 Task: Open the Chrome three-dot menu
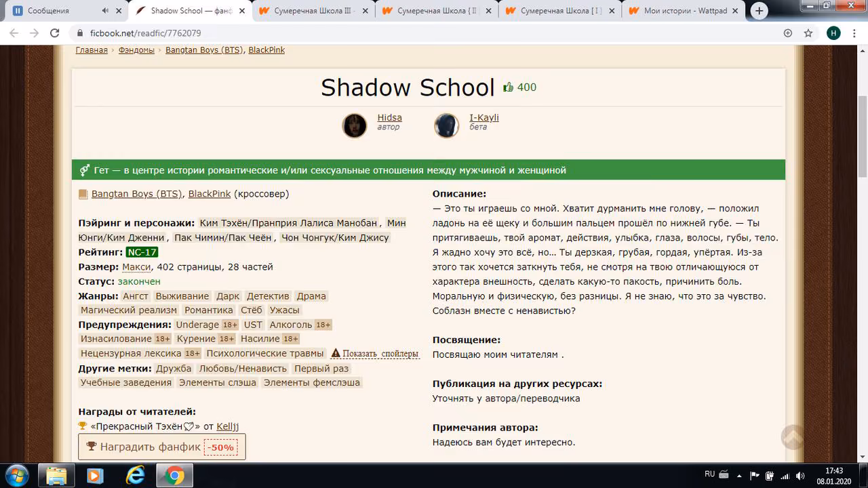click(x=854, y=33)
